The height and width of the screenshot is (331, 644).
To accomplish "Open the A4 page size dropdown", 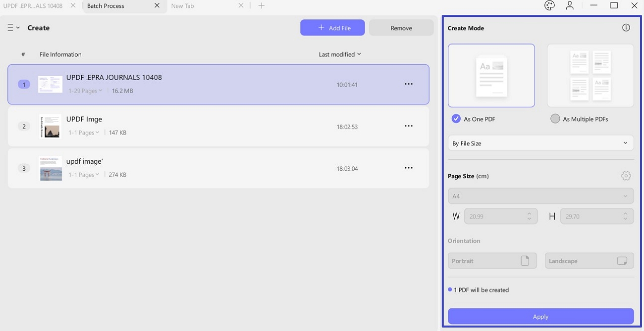I will coord(541,196).
